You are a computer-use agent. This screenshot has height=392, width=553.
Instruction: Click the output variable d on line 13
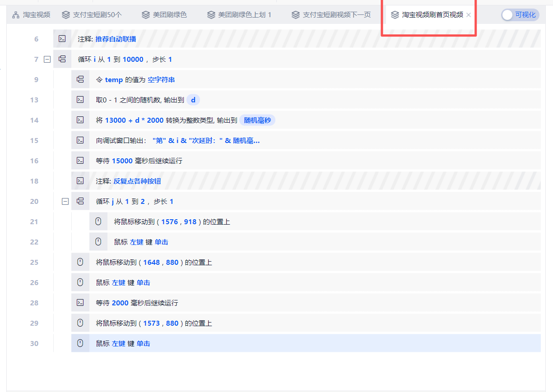click(x=193, y=100)
